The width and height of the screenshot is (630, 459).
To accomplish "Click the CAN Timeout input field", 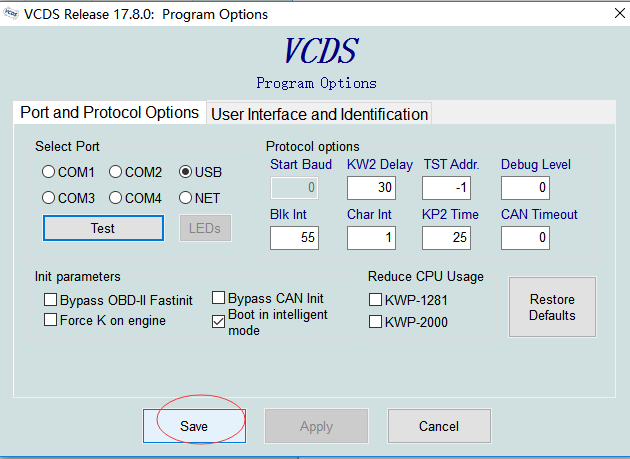I will 525,238.
